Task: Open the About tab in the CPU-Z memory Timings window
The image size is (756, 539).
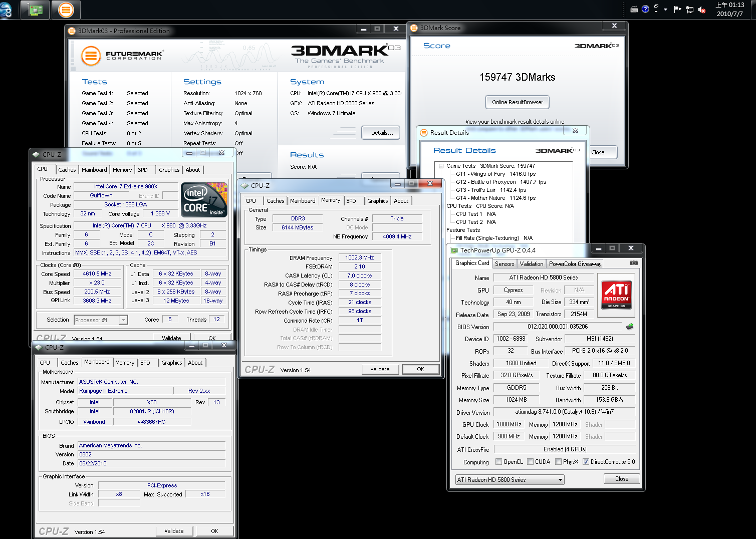Action: (x=401, y=201)
